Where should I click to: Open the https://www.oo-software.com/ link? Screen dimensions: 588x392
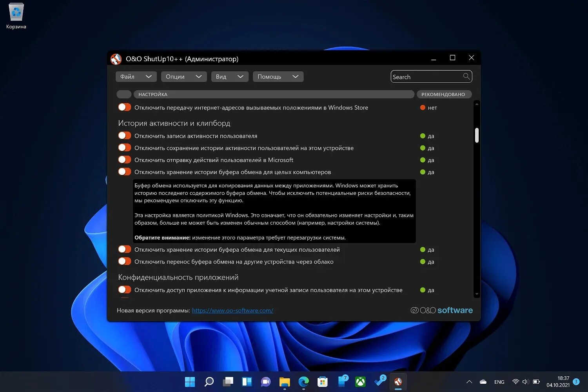click(x=232, y=310)
